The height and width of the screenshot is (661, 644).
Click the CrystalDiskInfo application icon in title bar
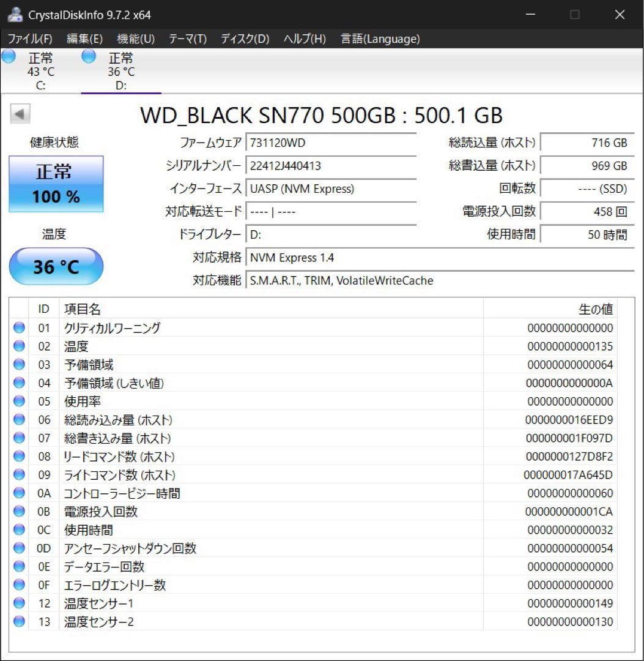(x=14, y=13)
